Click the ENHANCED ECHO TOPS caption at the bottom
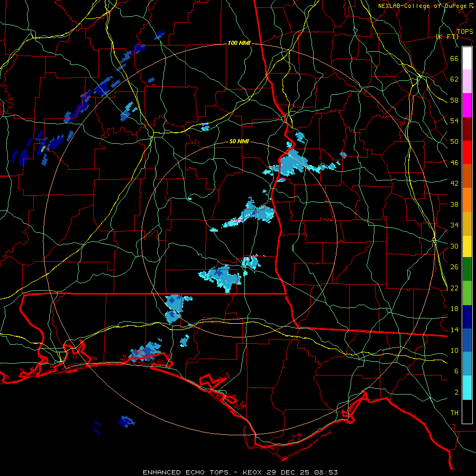 [x=240, y=472]
